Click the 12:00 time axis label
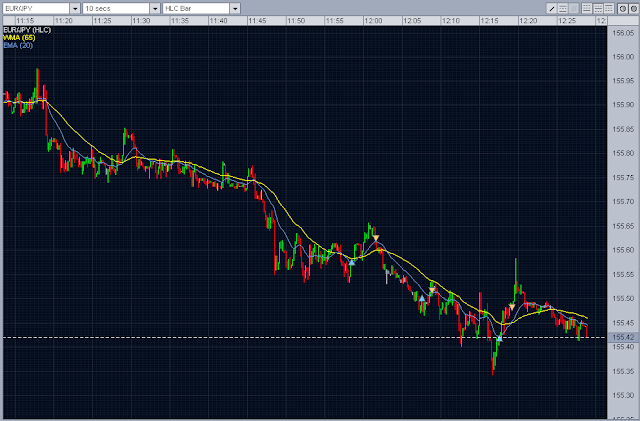The width and height of the screenshot is (640, 421). [373, 21]
